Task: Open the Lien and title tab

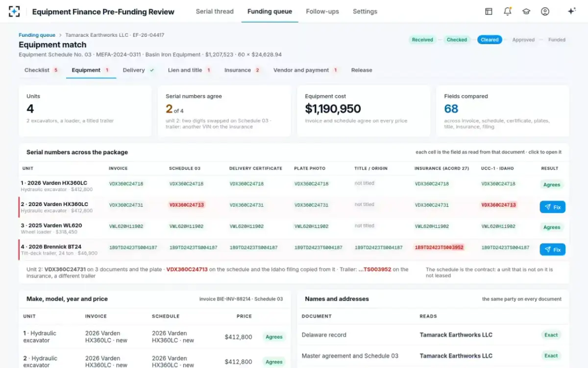Action: click(189, 70)
